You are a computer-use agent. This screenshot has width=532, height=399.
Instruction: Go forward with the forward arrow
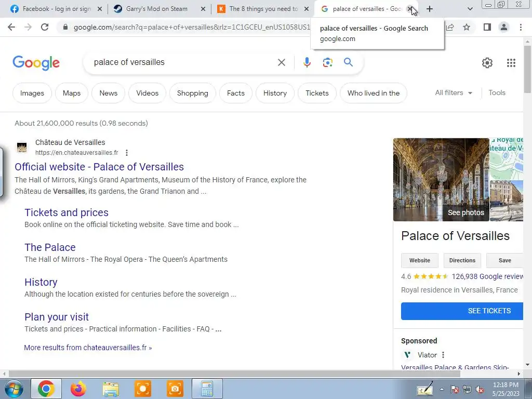(28, 27)
